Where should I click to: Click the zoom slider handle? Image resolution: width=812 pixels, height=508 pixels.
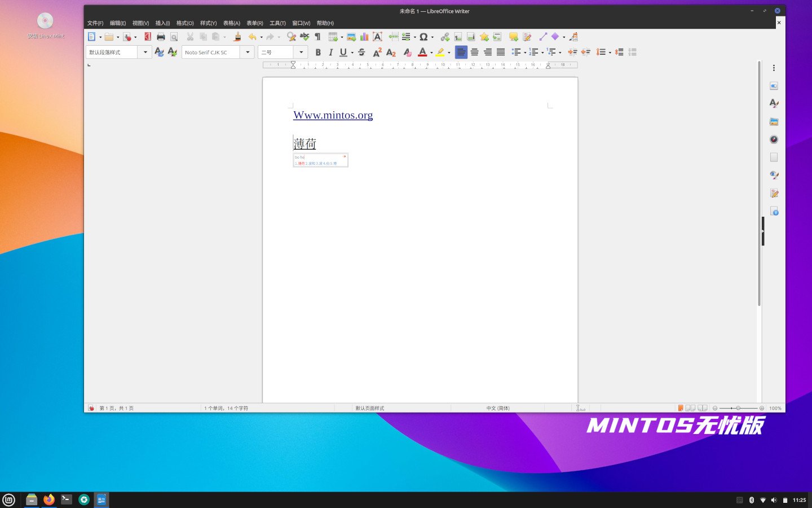point(738,408)
